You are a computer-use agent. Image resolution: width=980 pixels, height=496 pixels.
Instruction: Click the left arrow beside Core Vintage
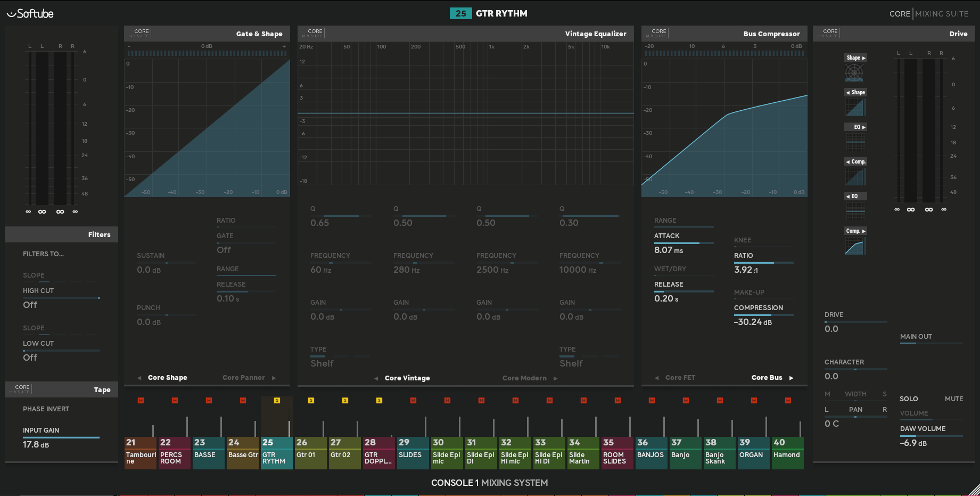(x=376, y=378)
